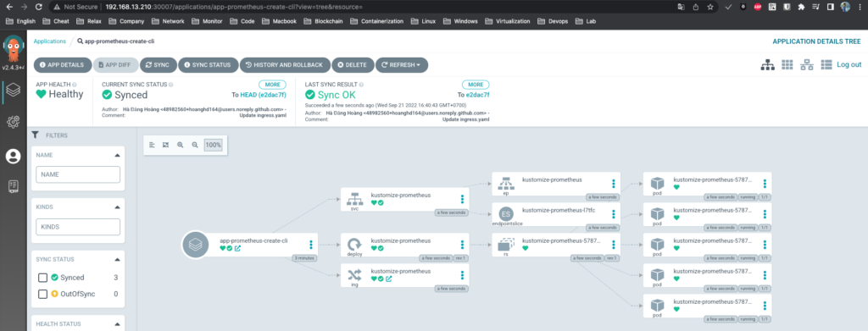Click MORE under CURRENT SYNC STATUS
This screenshot has height=331, width=868.
272,85
